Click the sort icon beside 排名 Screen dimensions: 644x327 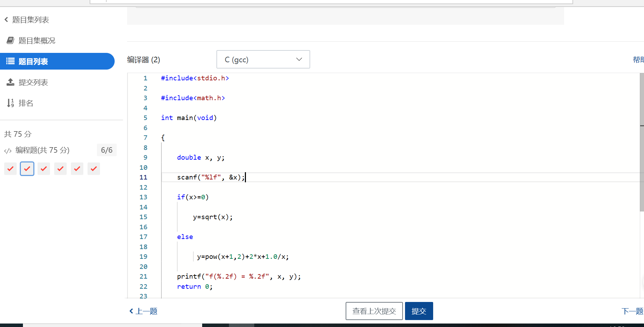tap(10, 103)
